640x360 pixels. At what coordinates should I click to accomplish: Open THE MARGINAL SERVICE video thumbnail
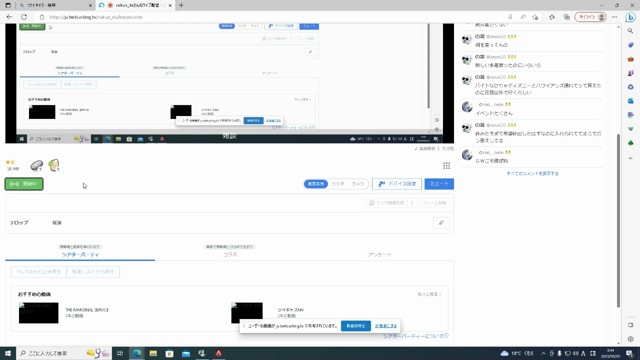click(39, 313)
